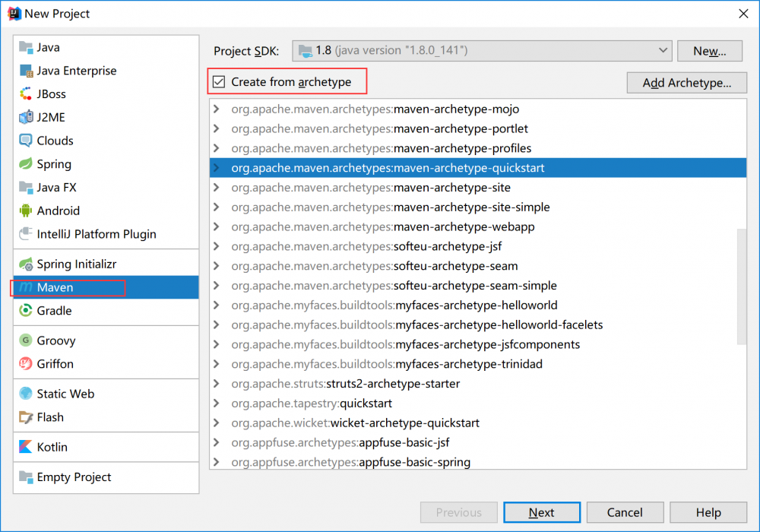
Task: Click the Next button
Action: point(542,512)
